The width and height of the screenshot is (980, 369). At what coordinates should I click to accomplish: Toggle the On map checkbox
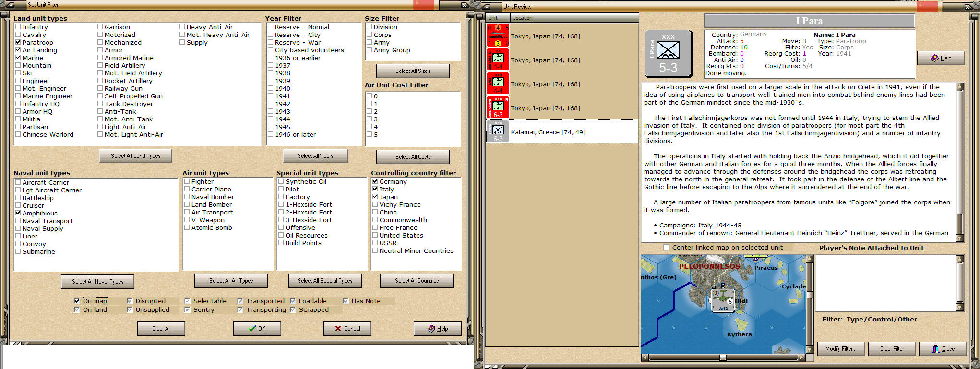[77, 301]
